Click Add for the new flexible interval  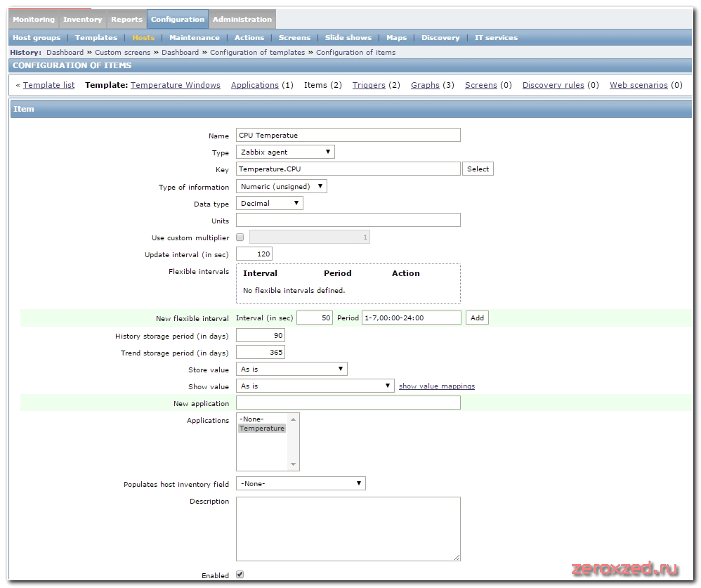point(477,318)
